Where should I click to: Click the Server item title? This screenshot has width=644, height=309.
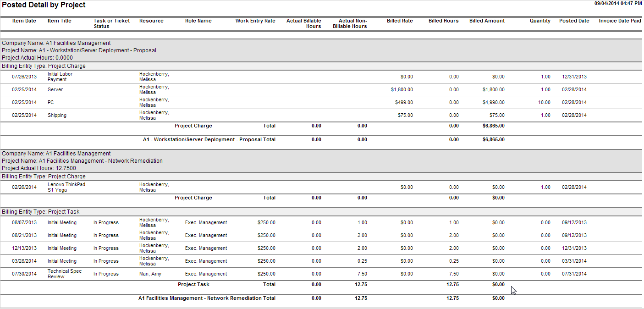pyautogui.click(x=55, y=89)
